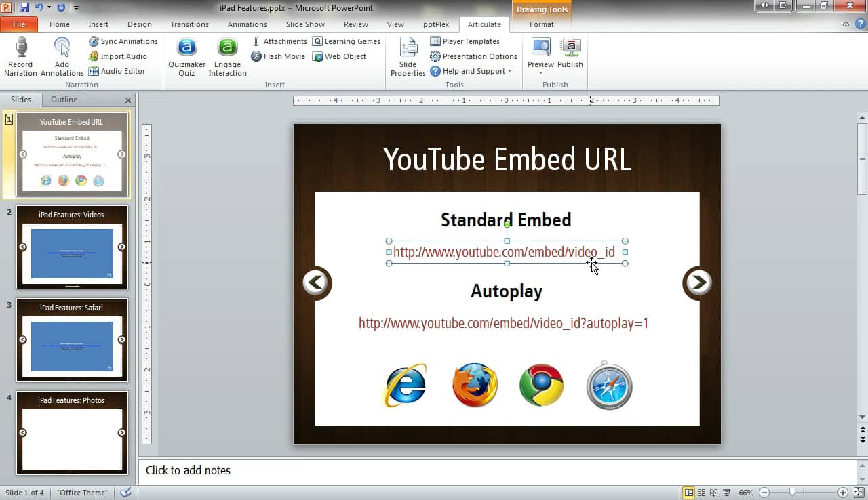Click the Save icon in the quick access toolbar

(x=24, y=7)
